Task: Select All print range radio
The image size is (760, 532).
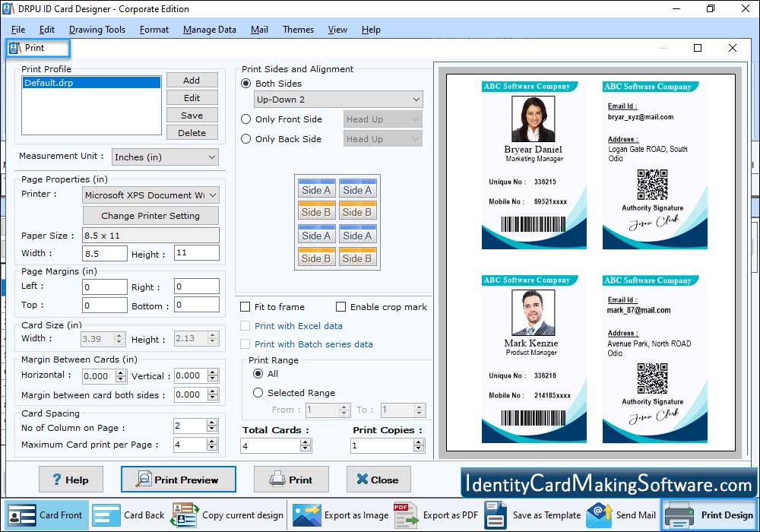Action: (x=258, y=374)
